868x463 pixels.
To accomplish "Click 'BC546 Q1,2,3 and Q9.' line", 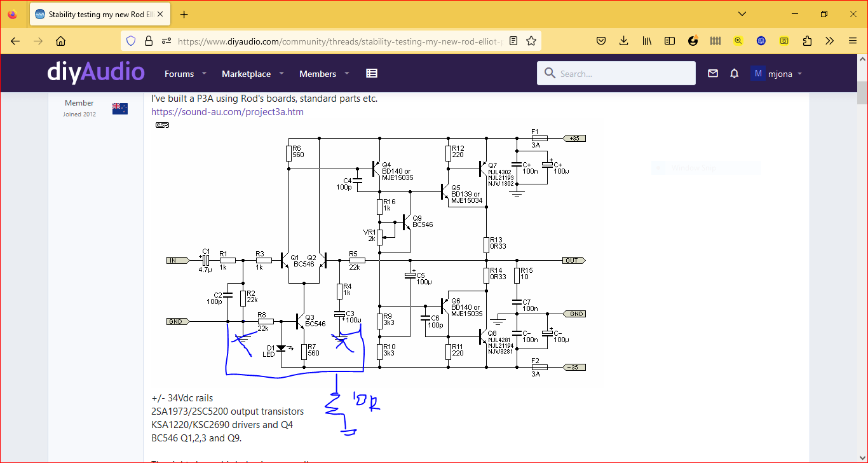I will (x=196, y=438).
